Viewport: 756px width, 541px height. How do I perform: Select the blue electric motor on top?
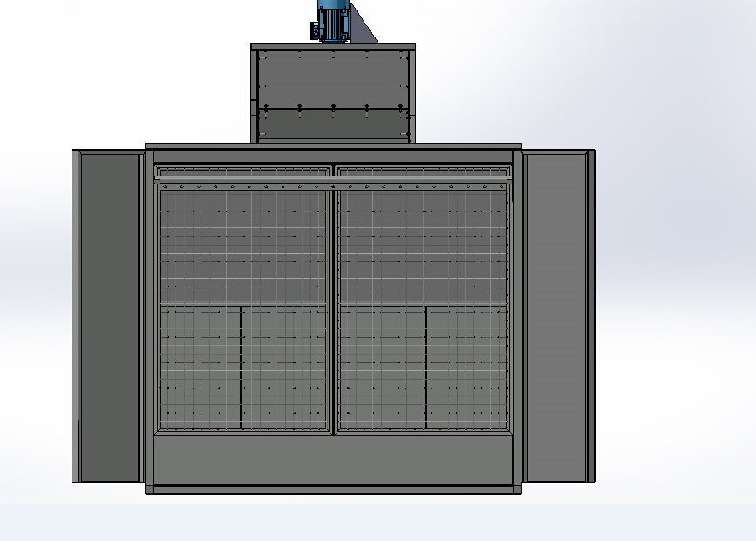tap(330, 21)
